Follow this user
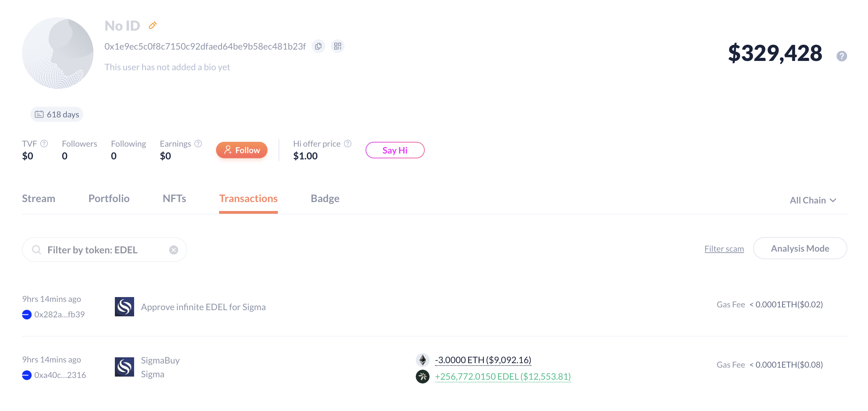 [242, 150]
